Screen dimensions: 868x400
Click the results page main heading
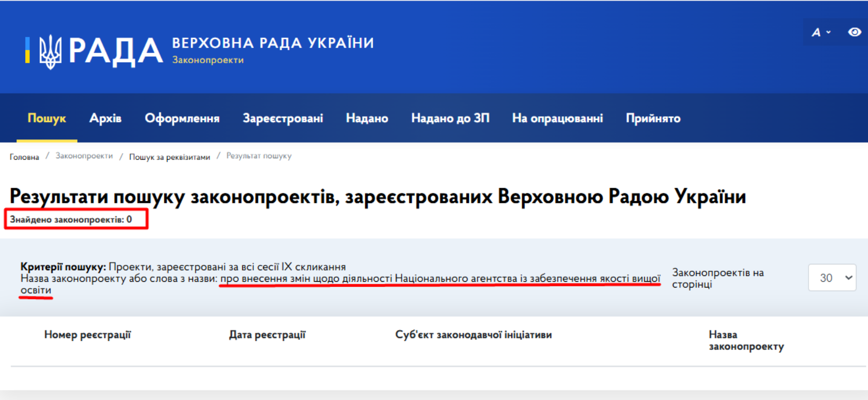click(x=378, y=197)
